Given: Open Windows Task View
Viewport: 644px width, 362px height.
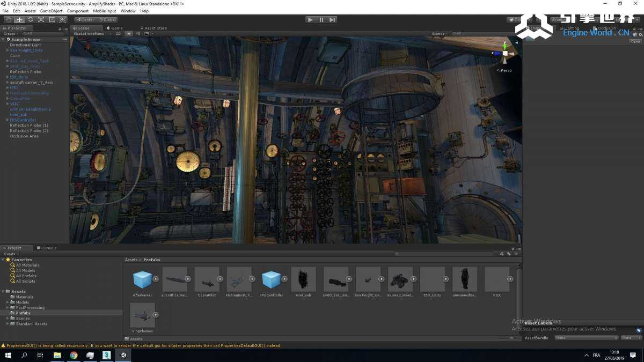Looking at the screenshot, I should (40, 355).
